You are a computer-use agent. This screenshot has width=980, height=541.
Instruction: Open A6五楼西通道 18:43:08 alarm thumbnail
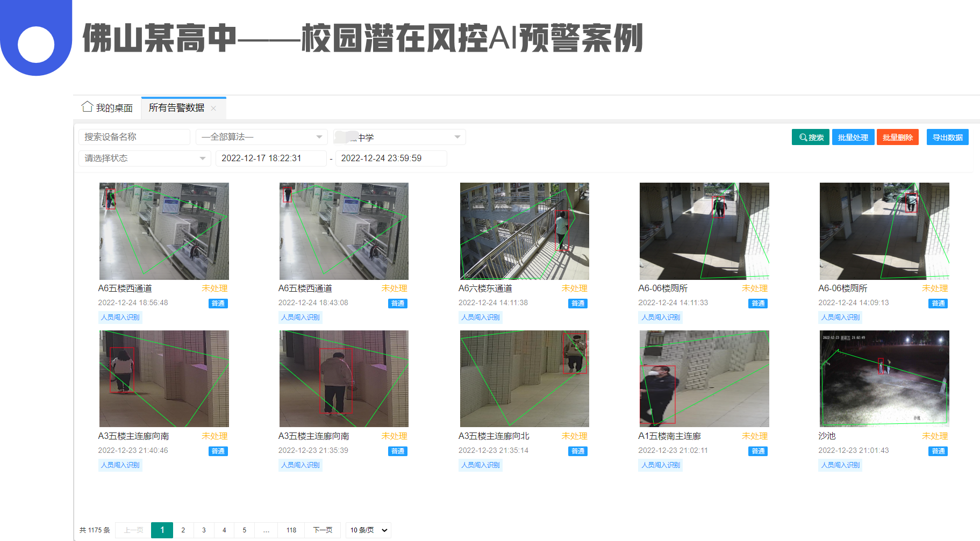tap(344, 231)
